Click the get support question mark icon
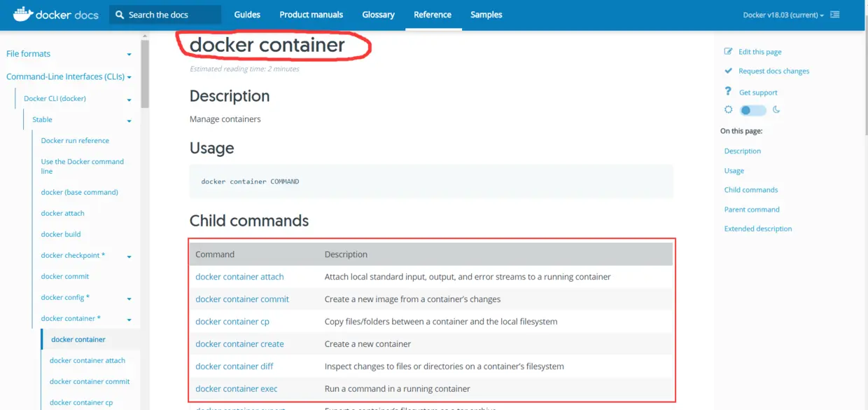Image resolution: width=868 pixels, height=410 pixels. pos(728,92)
